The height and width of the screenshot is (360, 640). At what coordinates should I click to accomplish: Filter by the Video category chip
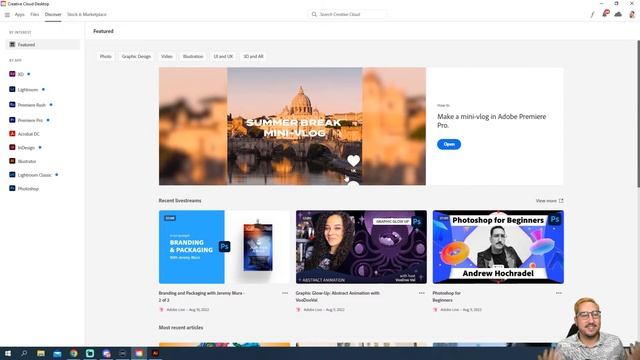point(167,56)
